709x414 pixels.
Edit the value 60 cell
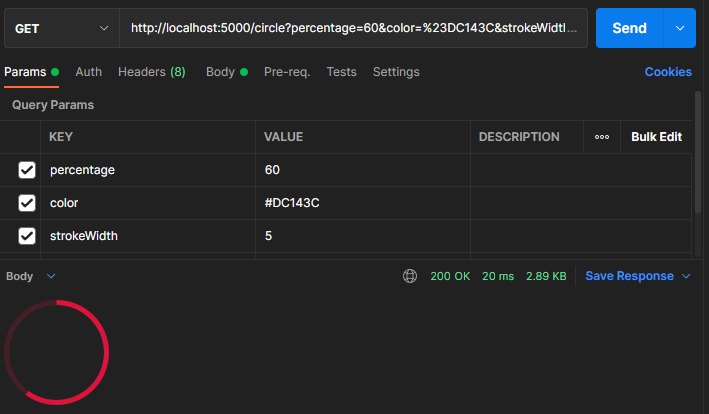pos(363,170)
